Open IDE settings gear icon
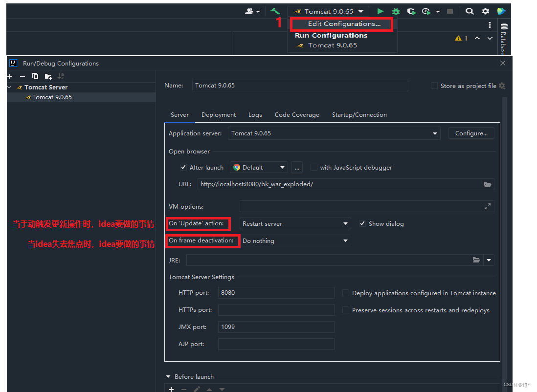This screenshot has height=392, width=537. pos(485,11)
